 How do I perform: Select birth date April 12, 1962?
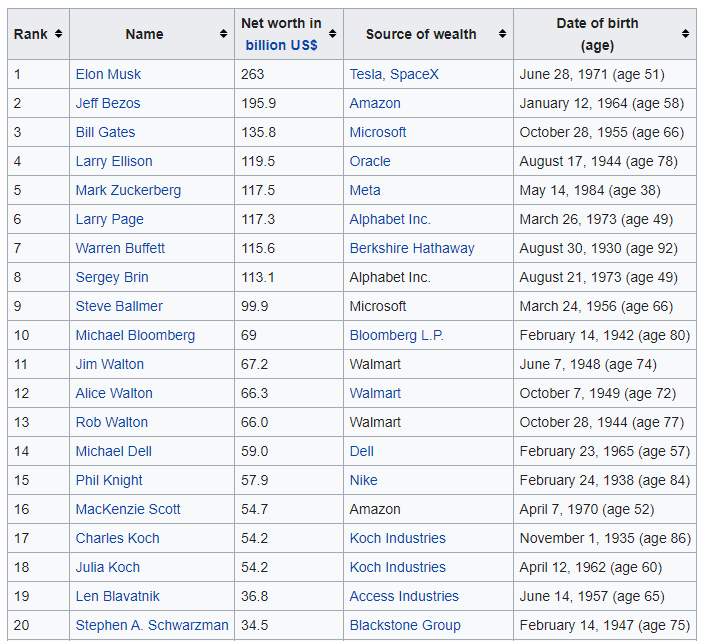click(562, 567)
